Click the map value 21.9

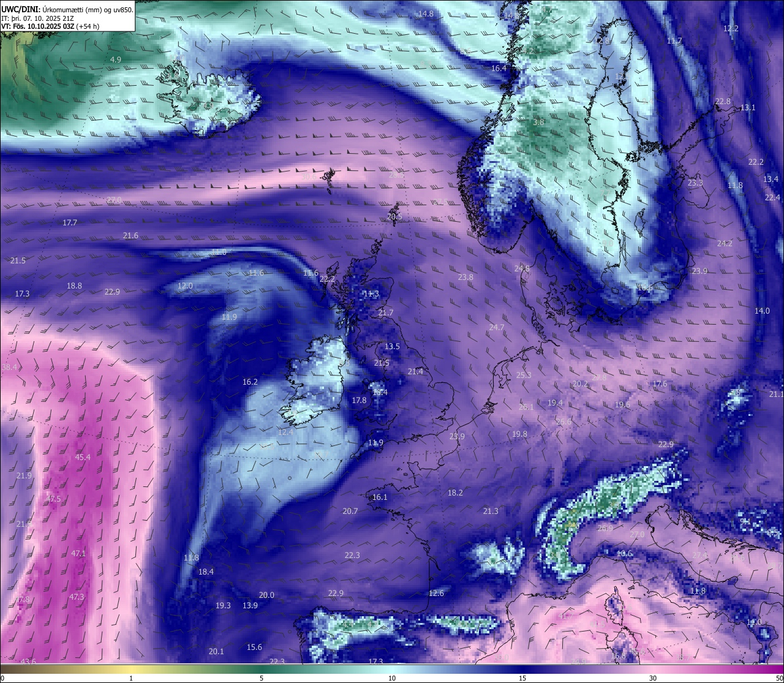[x=24, y=475]
